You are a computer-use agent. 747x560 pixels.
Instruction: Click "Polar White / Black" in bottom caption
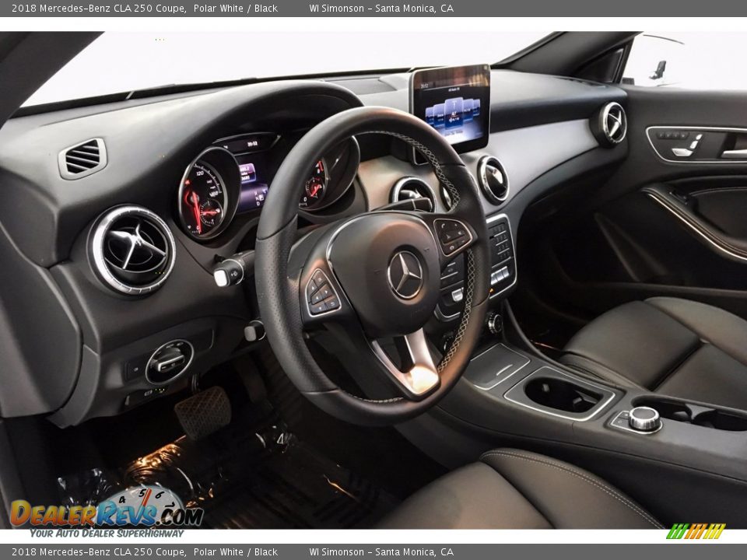pyautogui.click(x=235, y=552)
